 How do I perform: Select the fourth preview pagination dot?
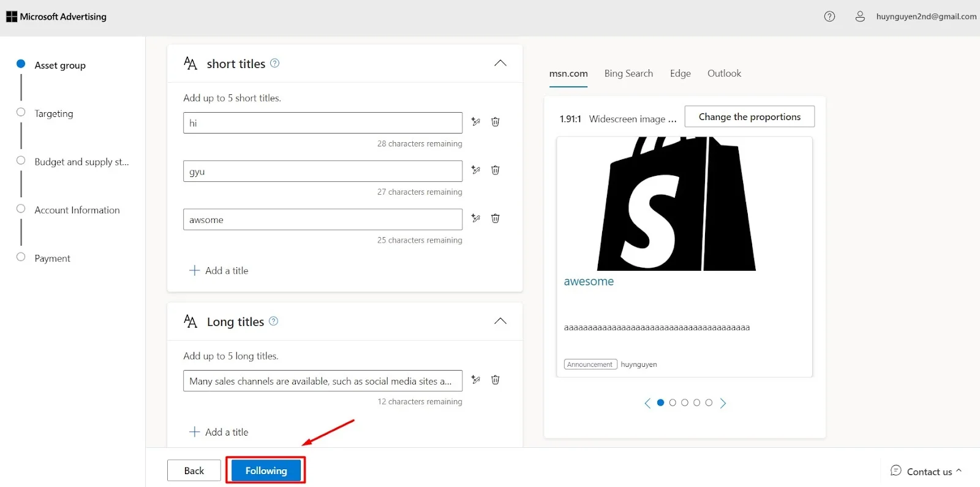coord(697,402)
